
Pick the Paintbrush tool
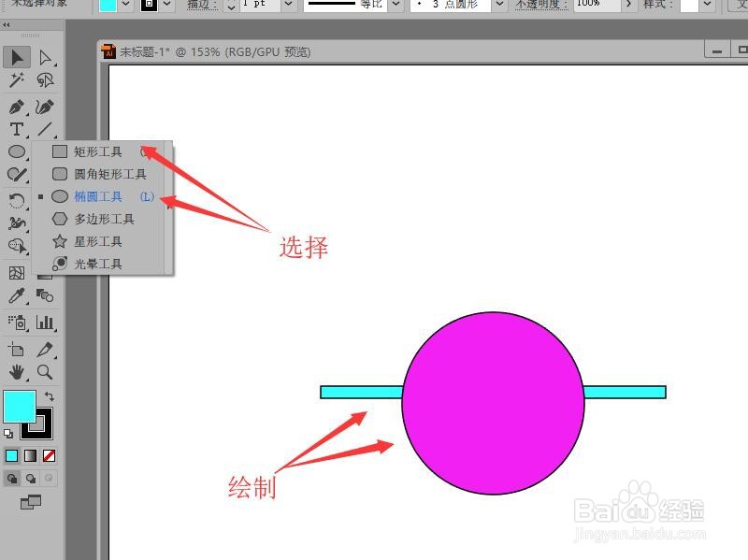click(16, 176)
